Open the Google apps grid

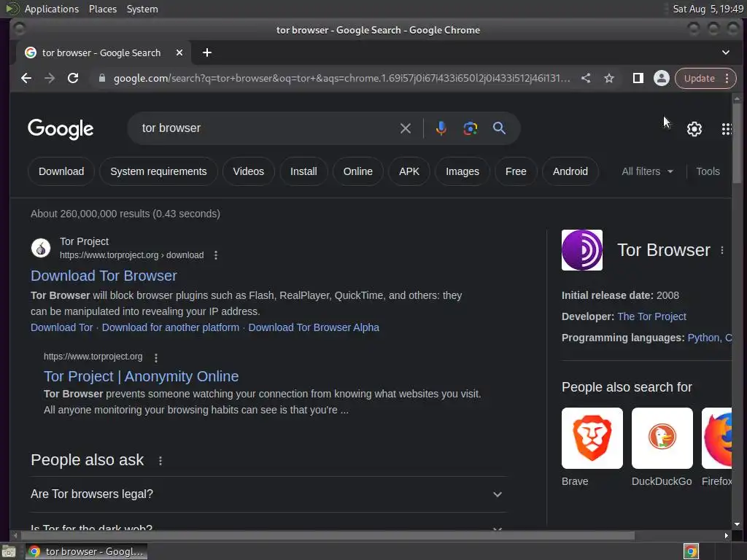pyautogui.click(x=727, y=129)
